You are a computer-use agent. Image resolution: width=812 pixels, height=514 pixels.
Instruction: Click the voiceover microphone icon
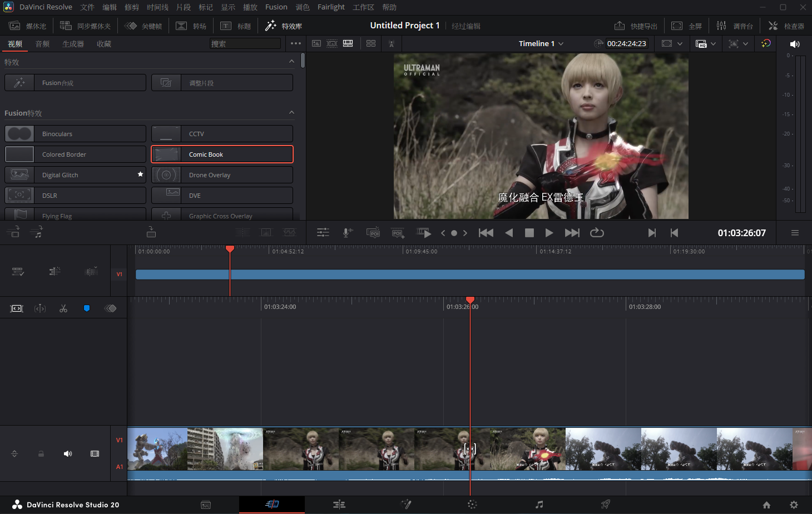pyautogui.click(x=348, y=233)
